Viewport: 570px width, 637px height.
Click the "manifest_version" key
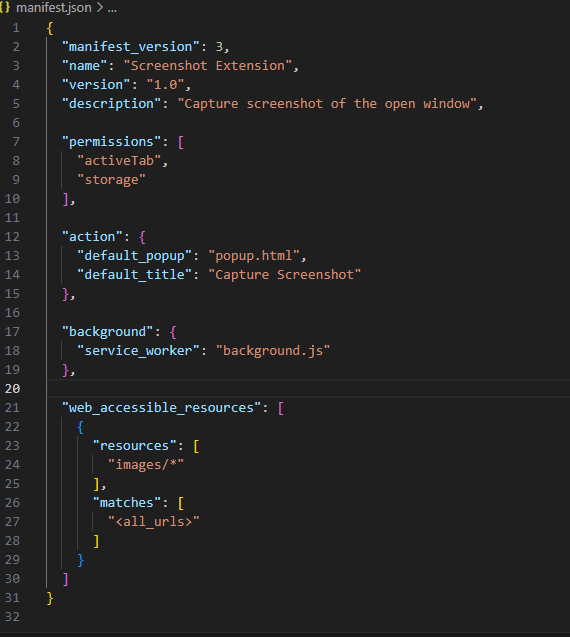coord(130,47)
